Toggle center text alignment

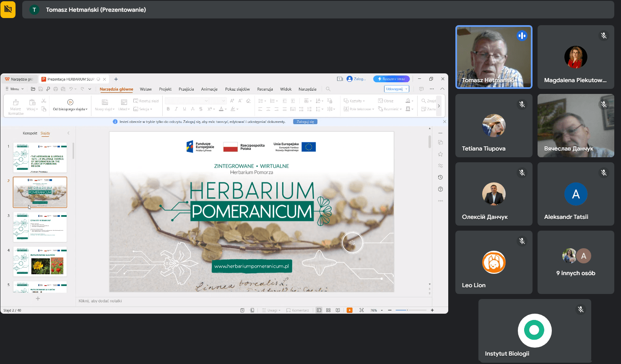pos(268,109)
